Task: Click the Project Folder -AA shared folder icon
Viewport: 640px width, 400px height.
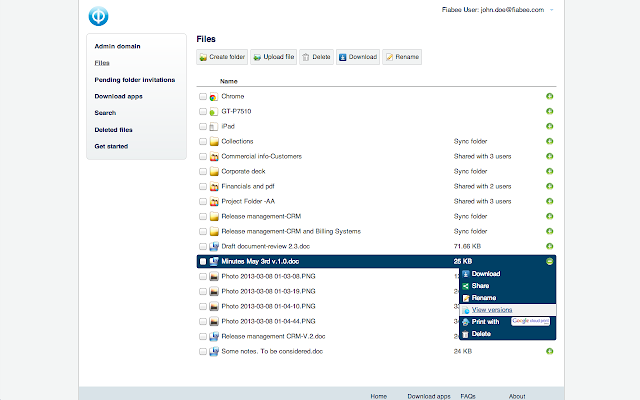Action: (x=214, y=202)
